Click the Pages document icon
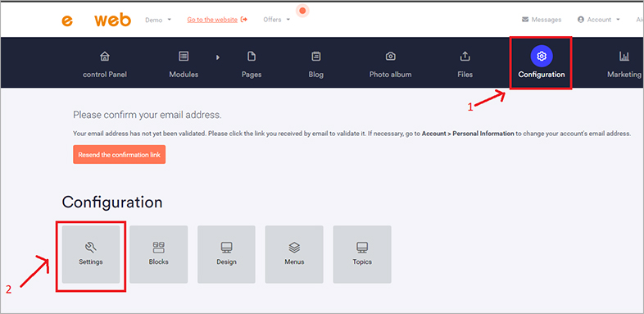The width and height of the screenshot is (644, 314). click(252, 57)
